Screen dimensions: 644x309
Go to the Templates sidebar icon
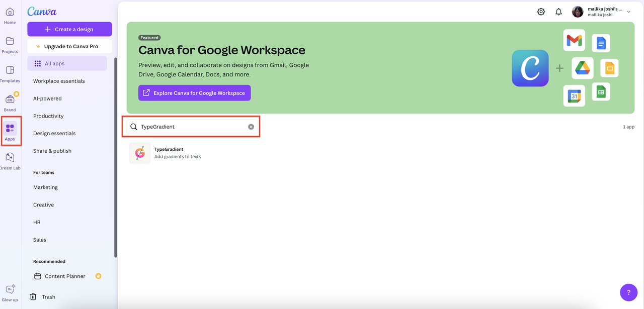click(x=10, y=70)
